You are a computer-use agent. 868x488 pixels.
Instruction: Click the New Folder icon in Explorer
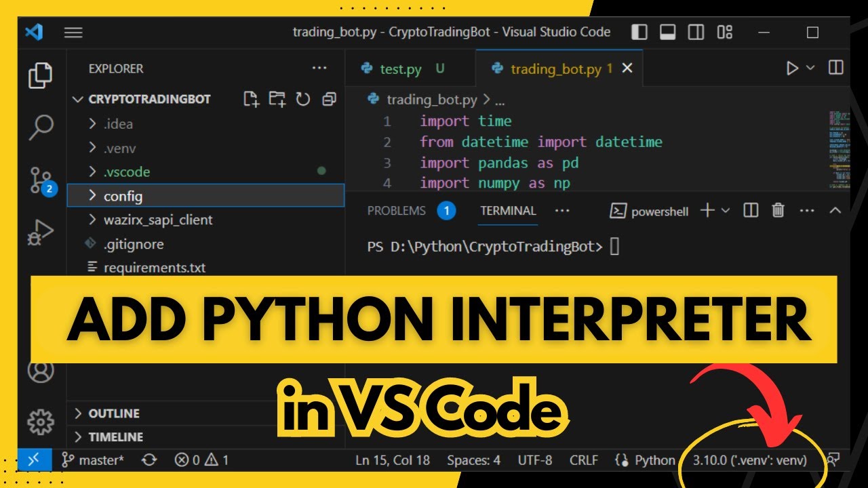point(277,99)
